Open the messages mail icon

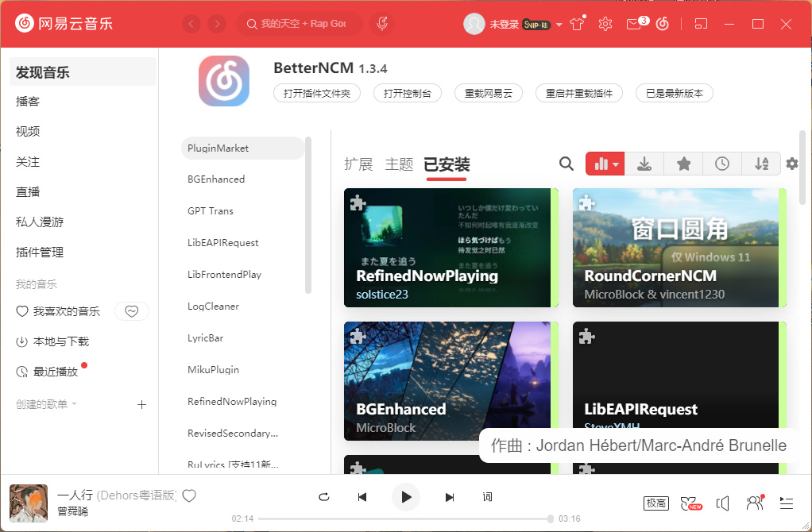pyautogui.click(x=634, y=24)
